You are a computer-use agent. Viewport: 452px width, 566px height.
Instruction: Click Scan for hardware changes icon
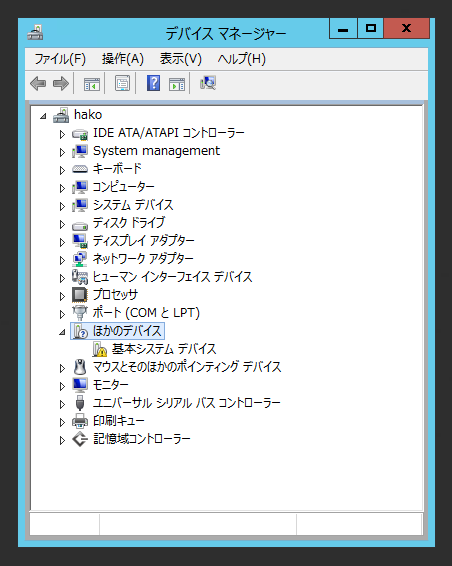click(x=208, y=83)
